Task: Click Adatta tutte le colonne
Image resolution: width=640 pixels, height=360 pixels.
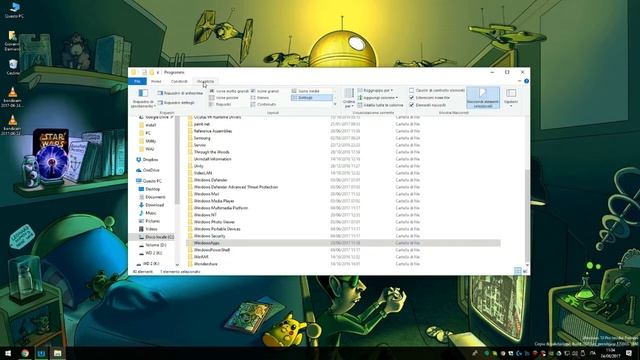Action: [x=380, y=105]
